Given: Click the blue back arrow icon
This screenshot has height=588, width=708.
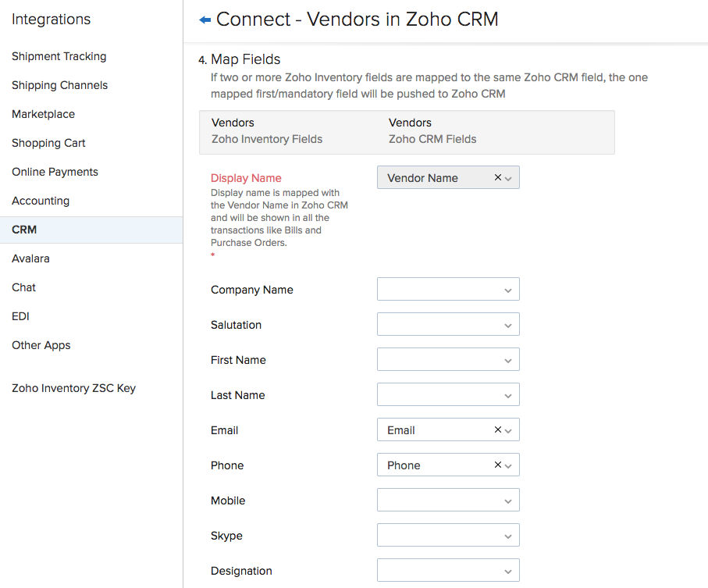Looking at the screenshot, I should (x=205, y=20).
